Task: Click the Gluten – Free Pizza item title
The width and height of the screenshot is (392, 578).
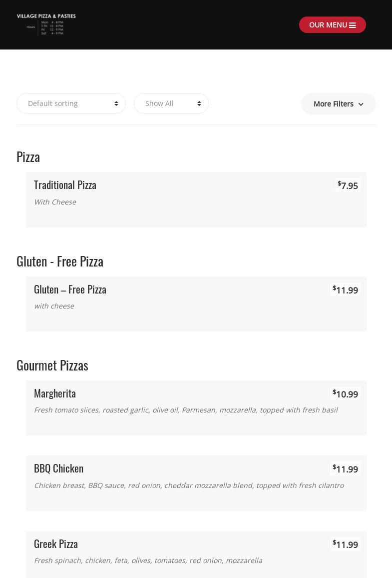Action: point(70,289)
